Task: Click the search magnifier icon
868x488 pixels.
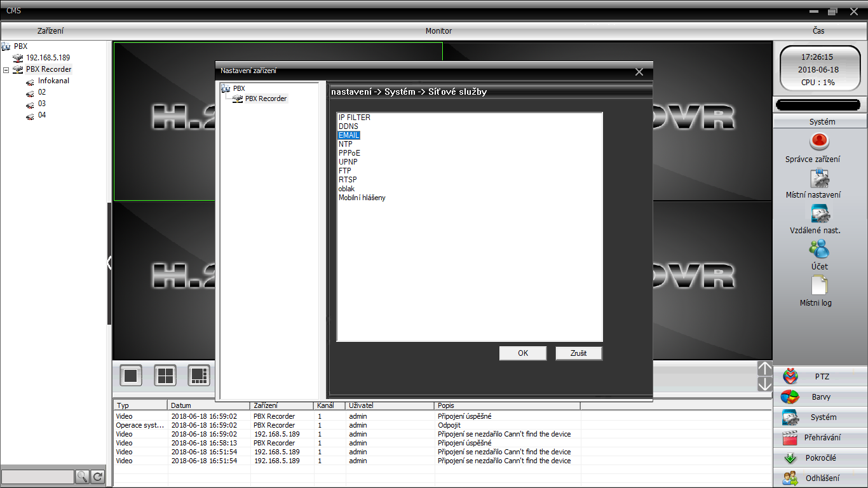Action: pyautogui.click(x=83, y=477)
